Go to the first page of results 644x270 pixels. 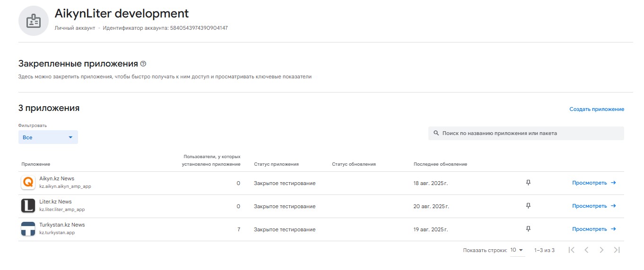click(x=571, y=250)
